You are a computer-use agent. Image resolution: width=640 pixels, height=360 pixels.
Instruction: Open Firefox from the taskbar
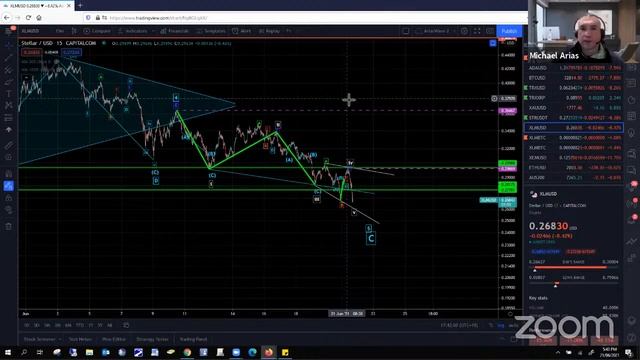coord(269,352)
